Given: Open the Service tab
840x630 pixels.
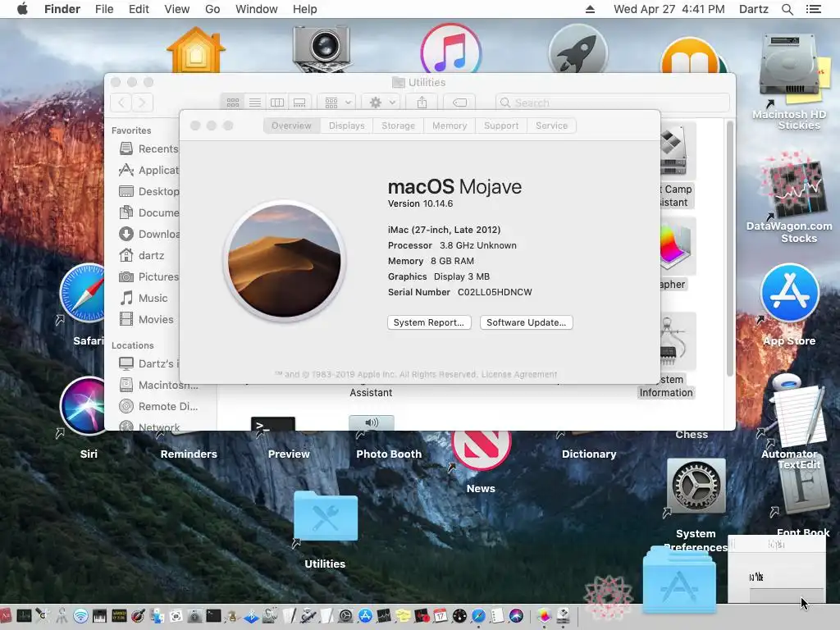Looking at the screenshot, I should [x=551, y=126].
